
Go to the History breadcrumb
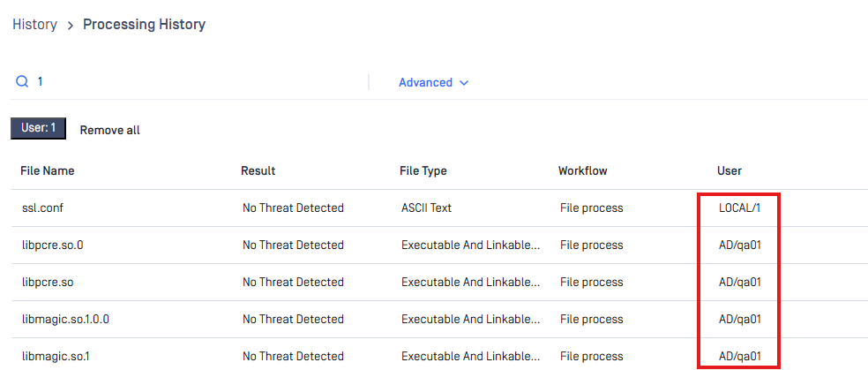pos(34,25)
